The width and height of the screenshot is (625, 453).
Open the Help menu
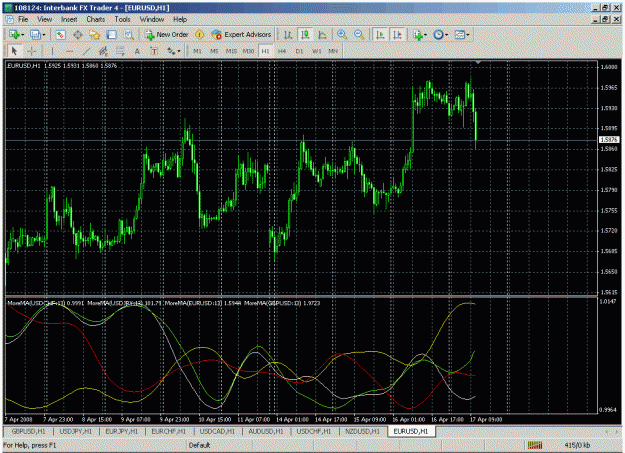[x=180, y=20]
